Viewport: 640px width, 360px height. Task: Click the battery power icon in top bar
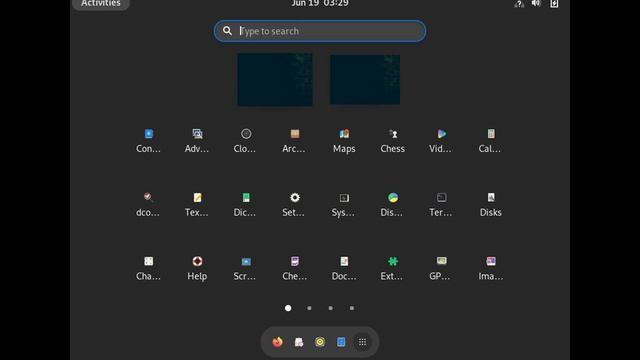pyautogui.click(x=554, y=4)
